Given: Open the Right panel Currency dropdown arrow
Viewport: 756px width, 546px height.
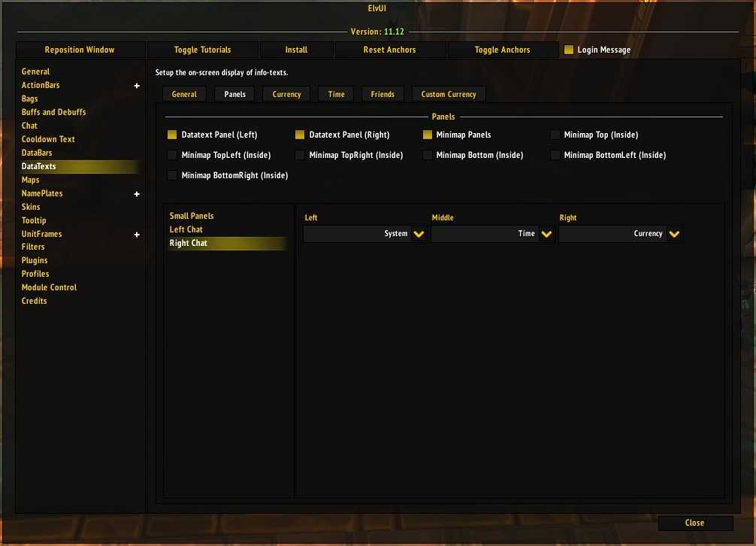Looking at the screenshot, I should 674,234.
